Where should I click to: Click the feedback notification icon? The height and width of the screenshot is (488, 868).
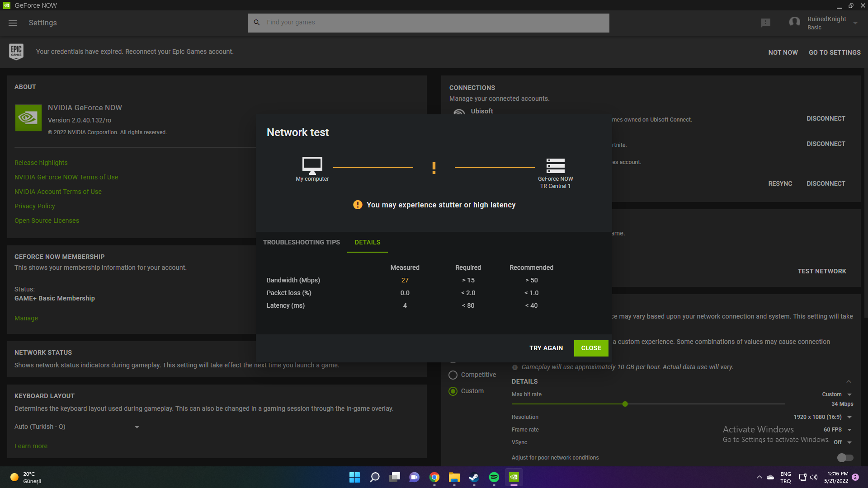[765, 23]
